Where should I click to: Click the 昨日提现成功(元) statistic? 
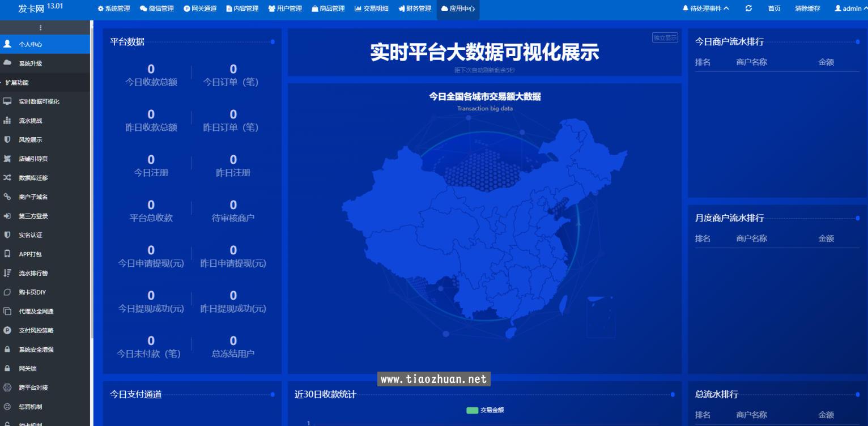point(233,302)
